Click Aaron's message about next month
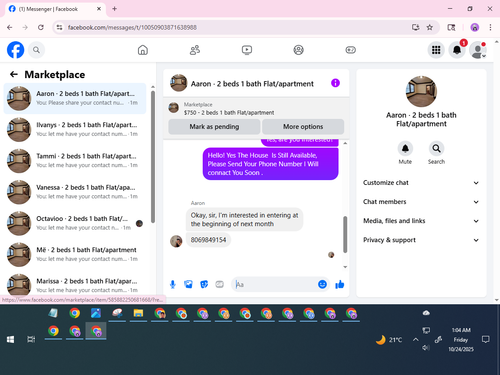Viewport: 500px width, 375px height. 244,219
